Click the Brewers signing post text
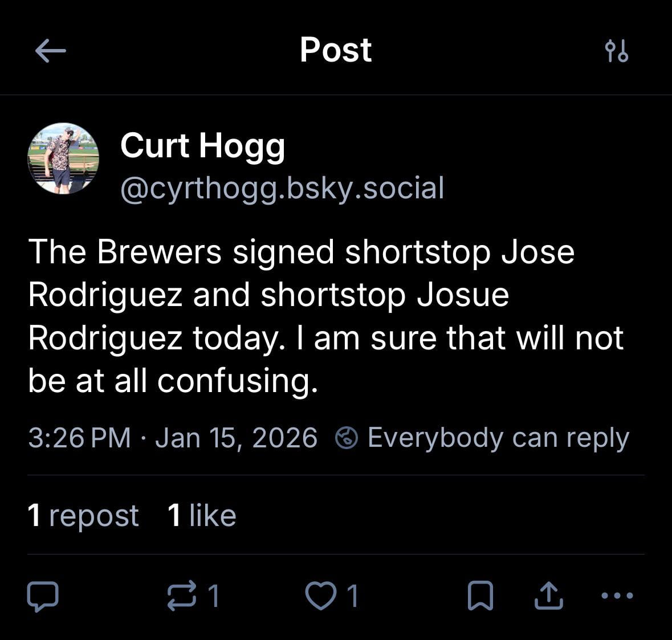 pyautogui.click(x=325, y=316)
